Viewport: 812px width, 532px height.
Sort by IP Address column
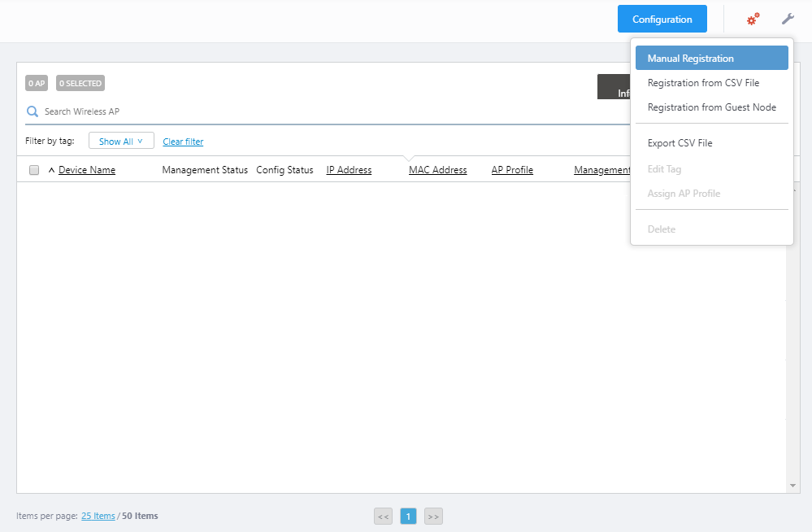349,169
